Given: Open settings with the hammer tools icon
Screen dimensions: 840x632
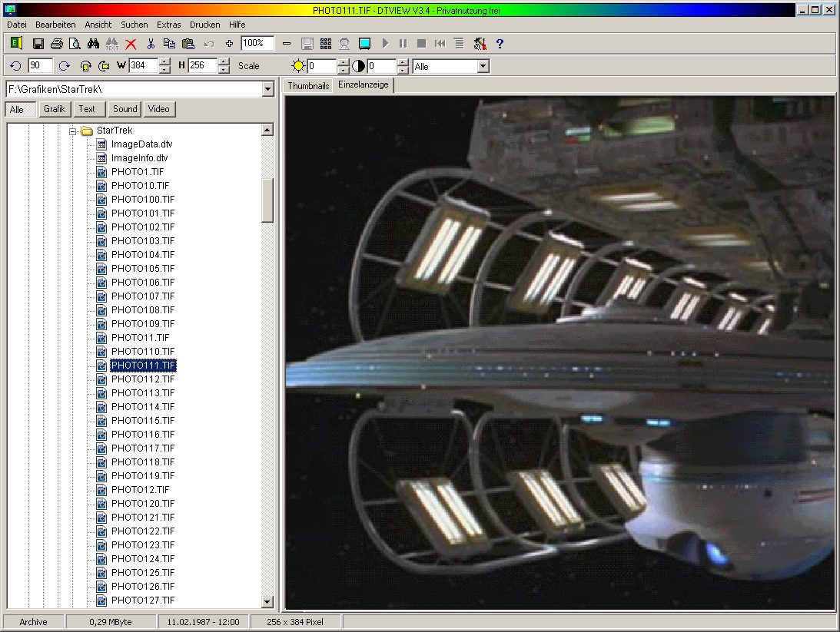Looking at the screenshot, I should point(480,44).
